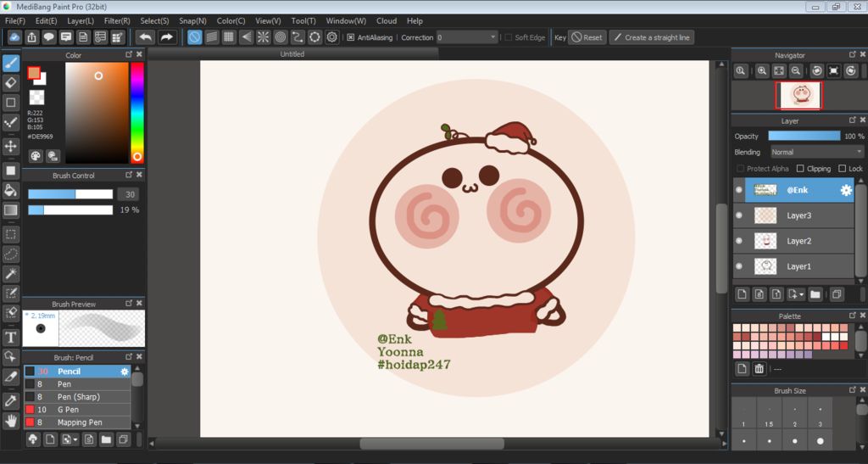Click the Reset key button

(x=587, y=37)
